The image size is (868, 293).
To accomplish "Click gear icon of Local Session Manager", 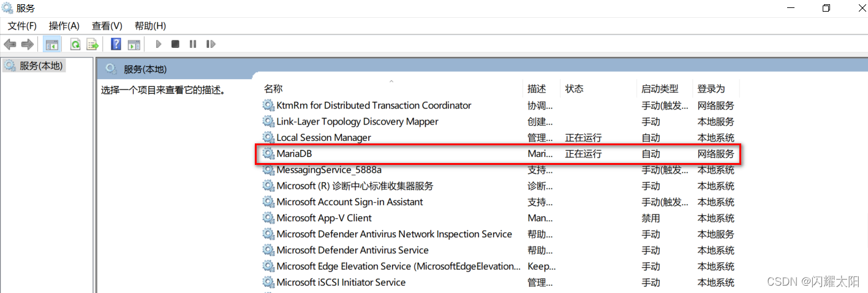I will click(x=268, y=137).
